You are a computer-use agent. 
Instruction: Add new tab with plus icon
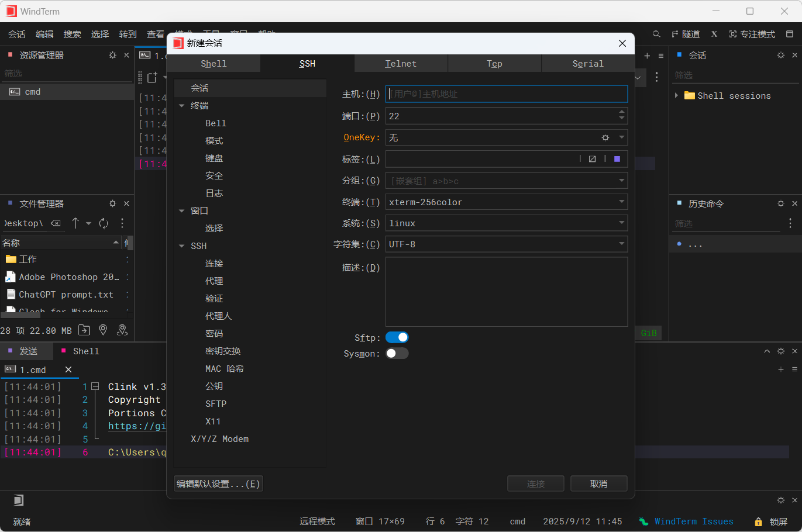click(647, 56)
